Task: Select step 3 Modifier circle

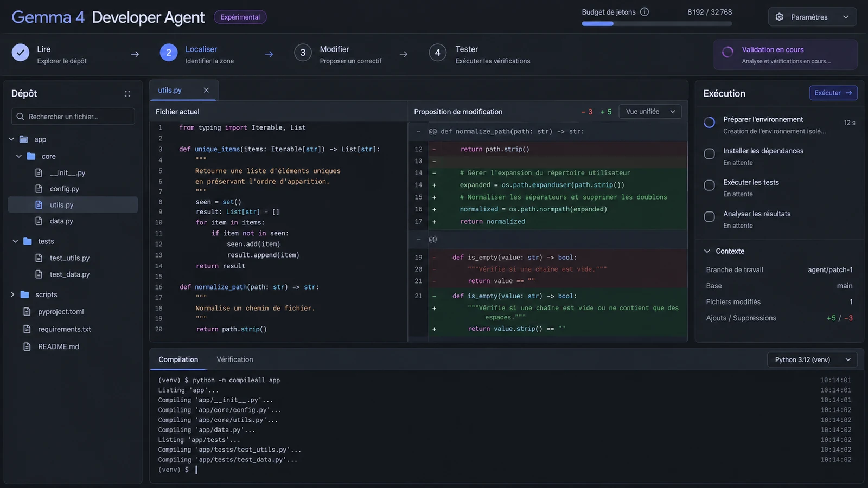Action: pos(303,53)
